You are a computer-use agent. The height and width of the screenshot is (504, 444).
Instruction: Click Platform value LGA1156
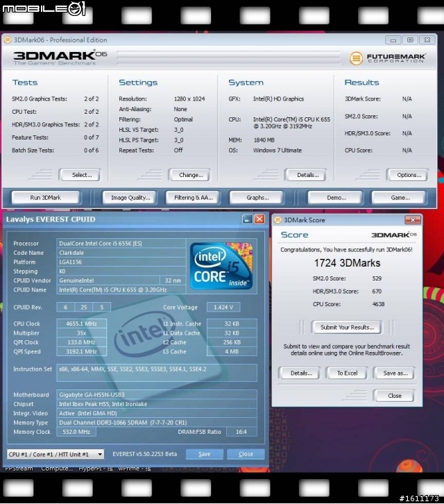121,262
